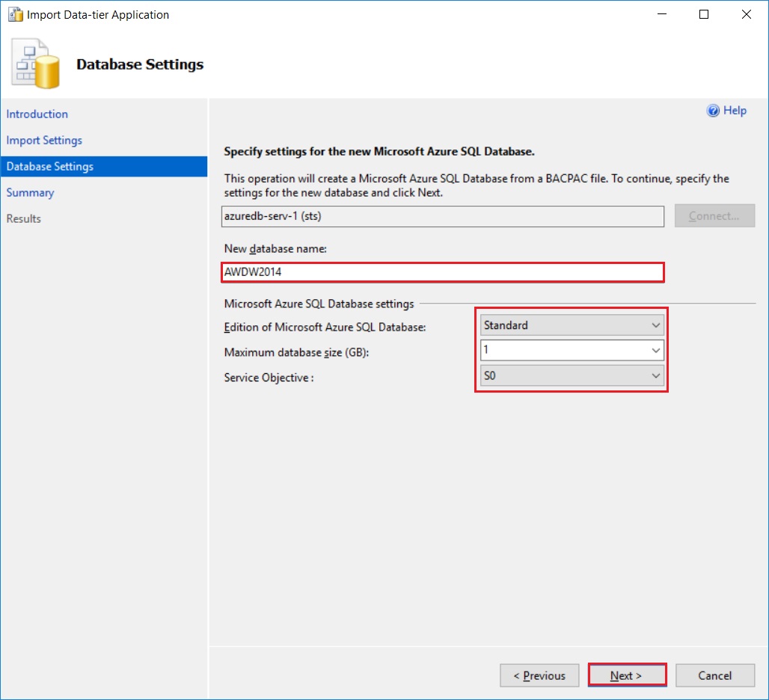Screen dimensions: 769x700
Task: Maximize the Import Data-tier Application window
Action: pos(703,14)
